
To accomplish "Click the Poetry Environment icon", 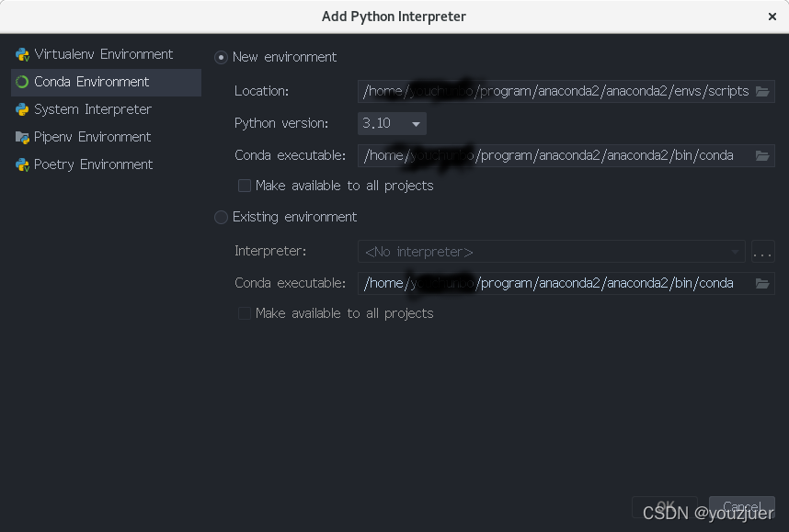I will tap(20, 164).
